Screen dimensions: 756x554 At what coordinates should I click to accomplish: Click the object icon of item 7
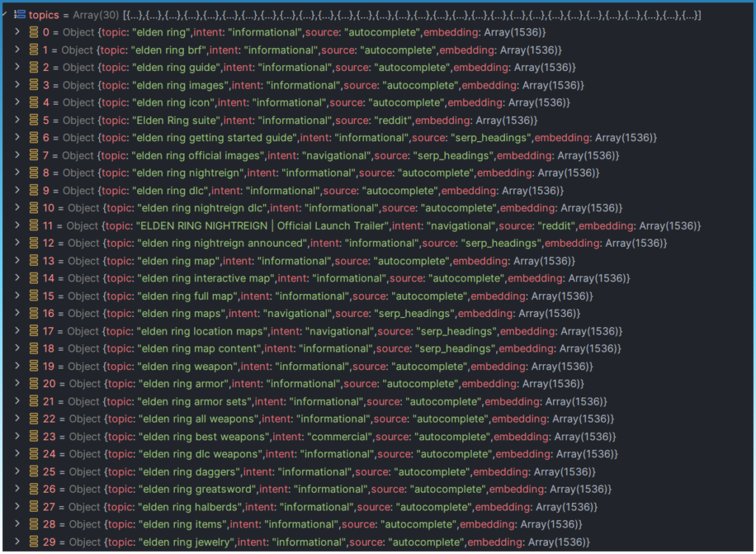click(x=34, y=155)
